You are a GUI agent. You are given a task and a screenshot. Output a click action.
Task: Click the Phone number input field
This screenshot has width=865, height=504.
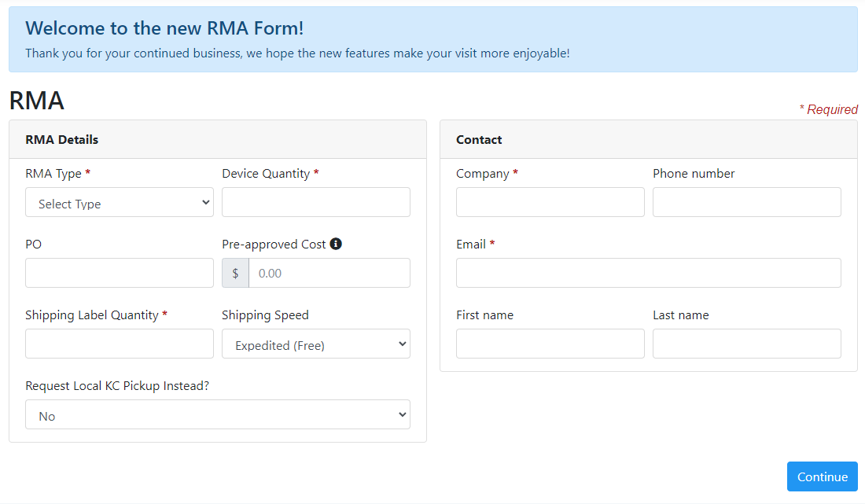click(747, 202)
